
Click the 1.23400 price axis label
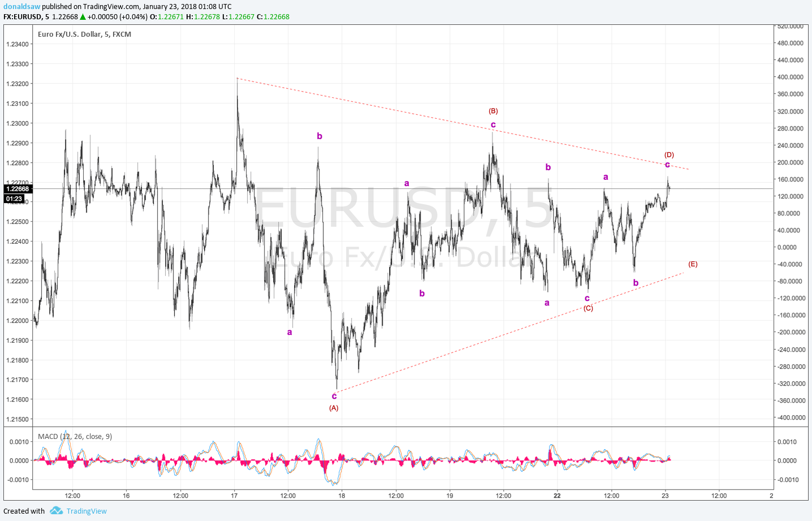tap(18, 45)
